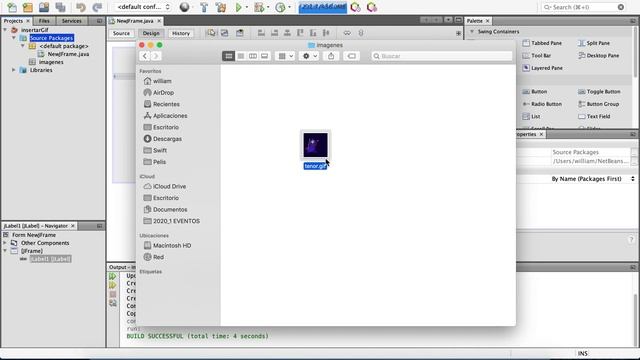Toggle Selection Mode in the form designer

pyautogui.click(x=211, y=33)
